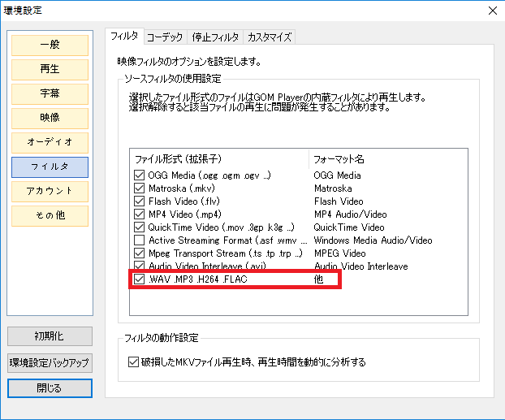Switch to the コーデック tab
Screen dimensions: 505x420
[165, 37]
